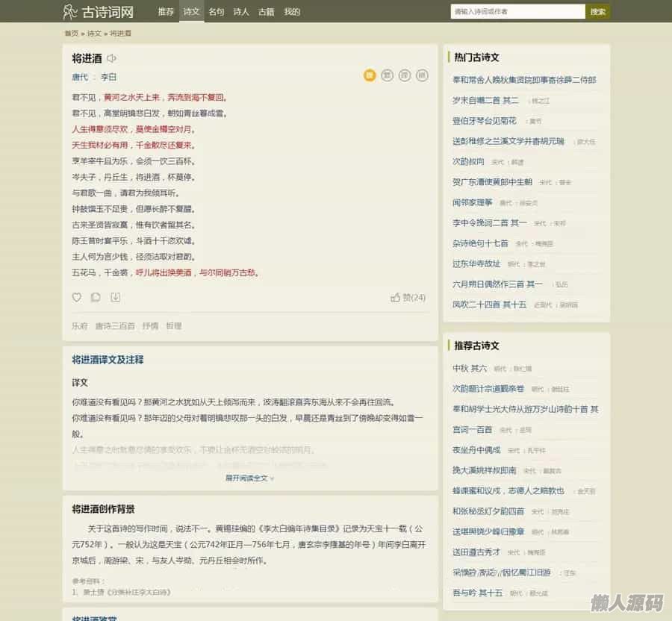This screenshot has width=672, height=621.
Task: Click the 古诗词网 site logo
Action: (x=99, y=11)
